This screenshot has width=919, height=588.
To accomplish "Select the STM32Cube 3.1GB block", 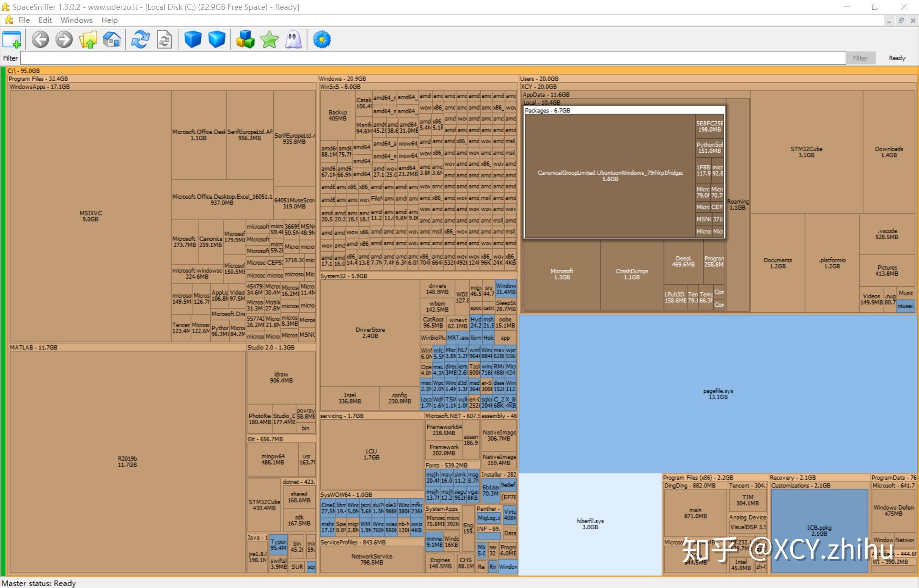I will coord(807,152).
